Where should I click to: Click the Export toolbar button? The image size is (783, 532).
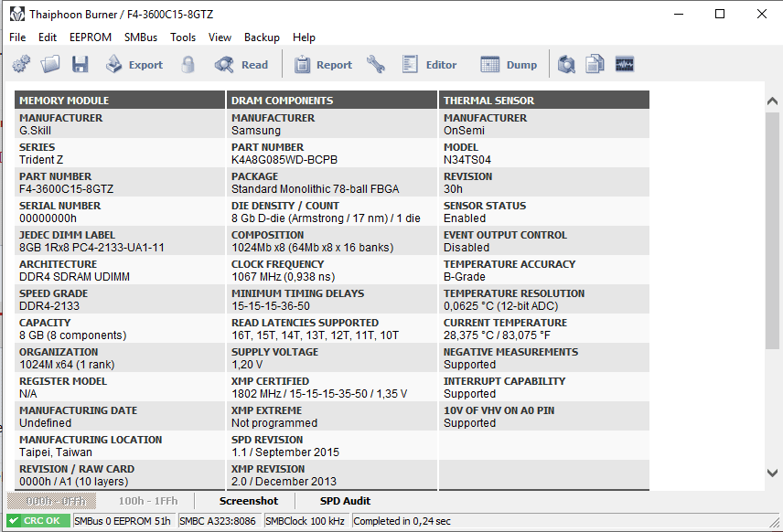[x=134, y=64]
